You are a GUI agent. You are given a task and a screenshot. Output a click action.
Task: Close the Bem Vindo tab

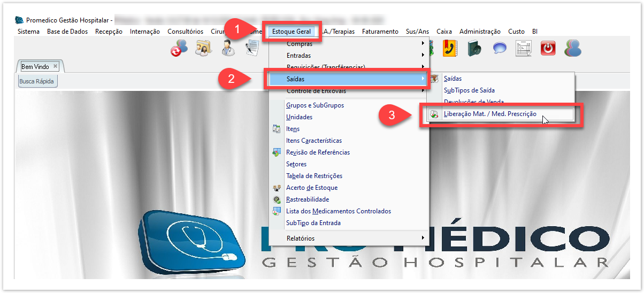click(x=56, y=66)
